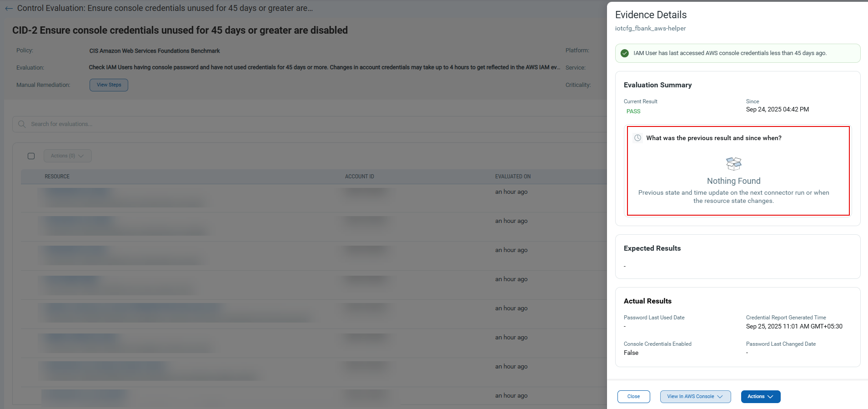Sort by the EVALUATED ON column header

coord(512,177)
